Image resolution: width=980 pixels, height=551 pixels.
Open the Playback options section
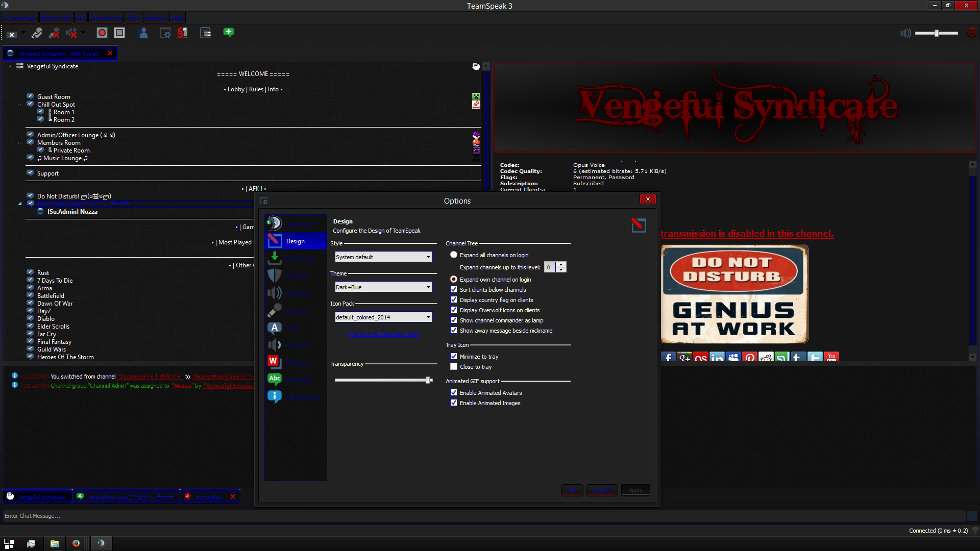coord(297,293)
